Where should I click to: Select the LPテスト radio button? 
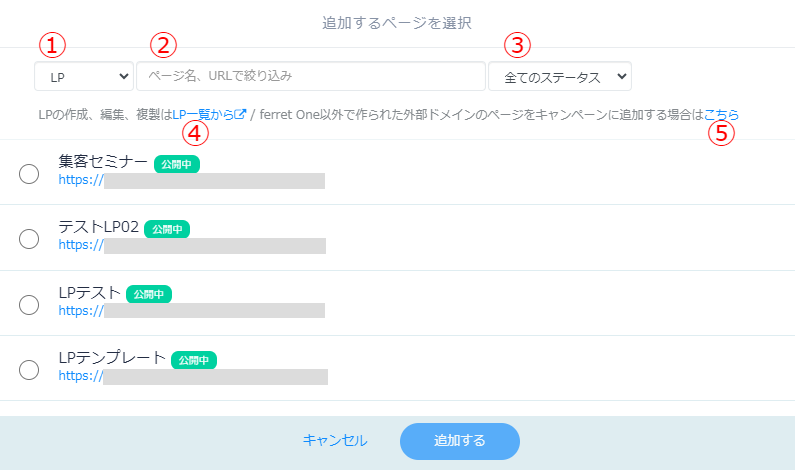(29, 305)
